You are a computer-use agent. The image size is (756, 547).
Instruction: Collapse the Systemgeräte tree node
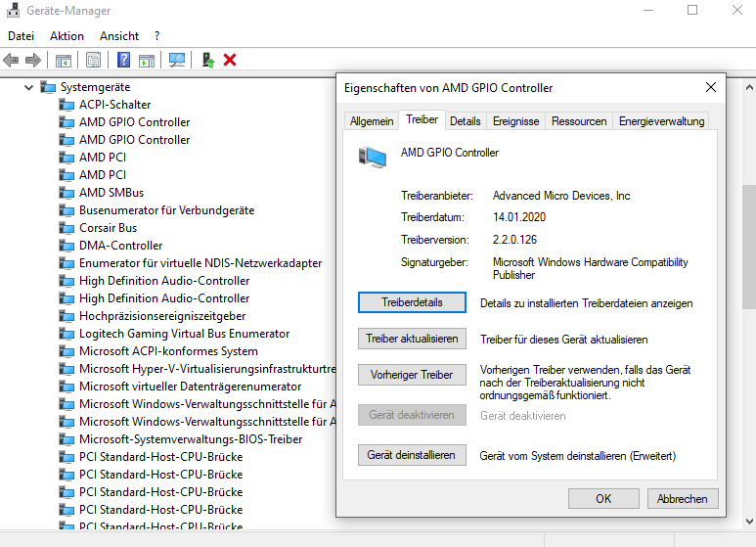tap(29, 88)
